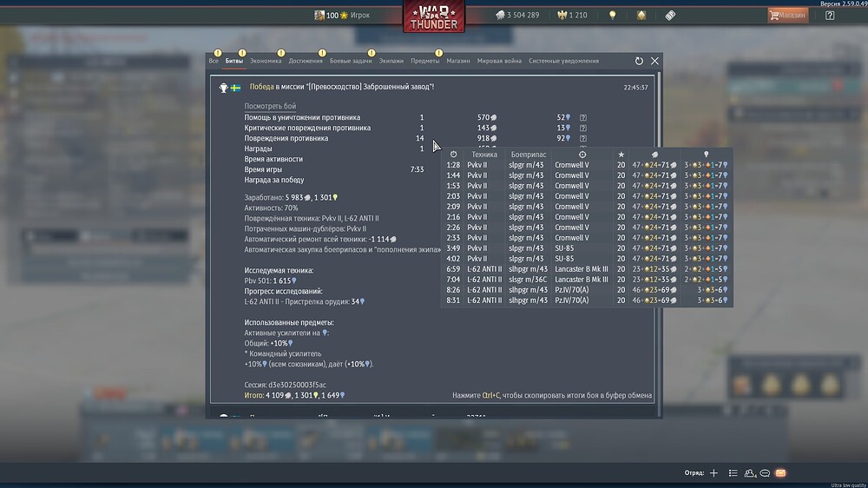Click the silver lions balance 3 504 289
This screenshot has height=488, width=868.
517,15
